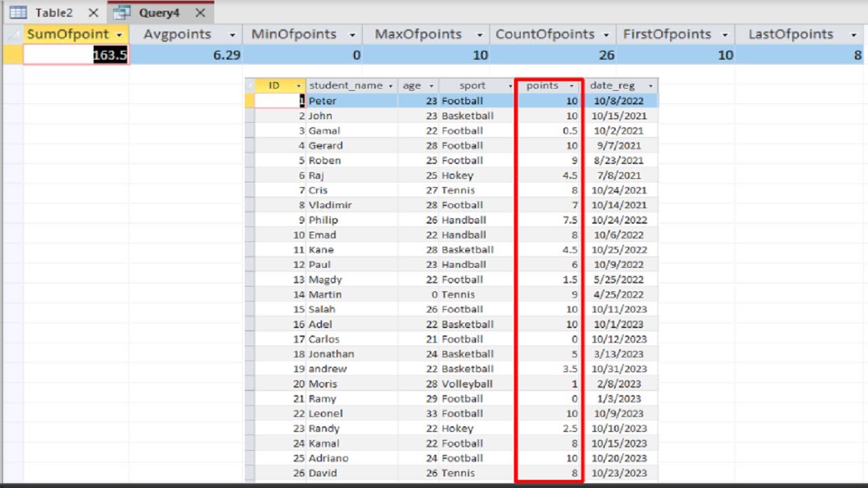868x488 pixels.
Task: Open the LastOfpoints column dropdown
Action: pos(854,35)
